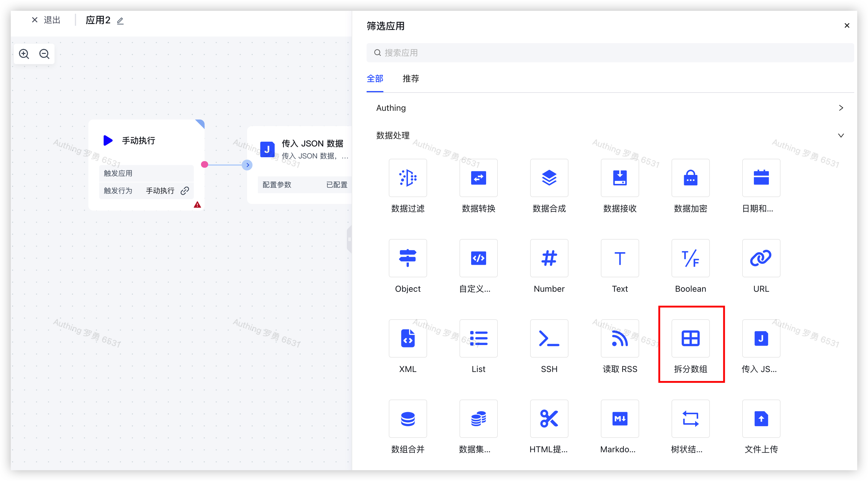This screenshot has height=481, width=868.
Task: Choose the 数据转换 data transform app
Action: tap(478, 178)
